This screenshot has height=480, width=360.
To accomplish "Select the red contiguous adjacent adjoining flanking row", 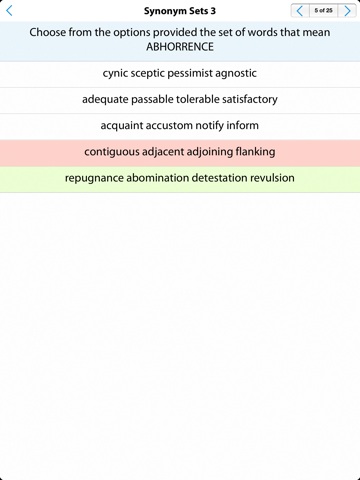I will (180, 153).
